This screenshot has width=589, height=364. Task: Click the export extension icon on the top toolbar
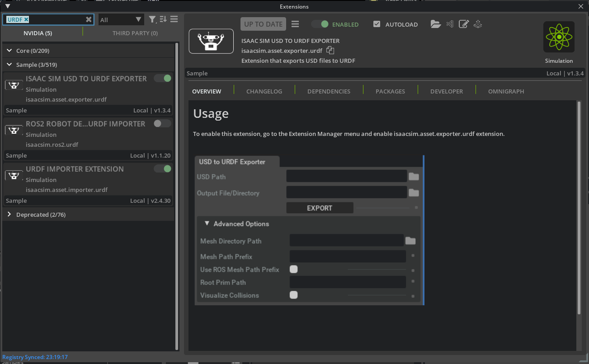478,24
